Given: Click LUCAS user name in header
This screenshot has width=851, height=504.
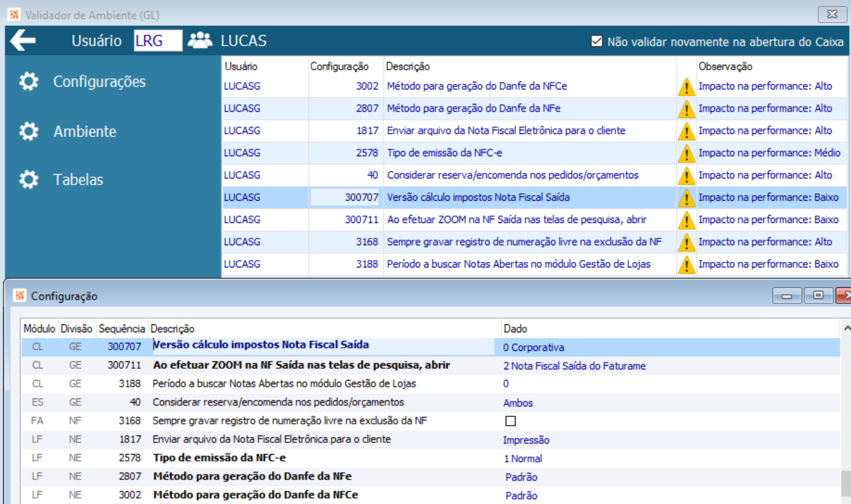Looking at the screenshot, I should (244, 41).
